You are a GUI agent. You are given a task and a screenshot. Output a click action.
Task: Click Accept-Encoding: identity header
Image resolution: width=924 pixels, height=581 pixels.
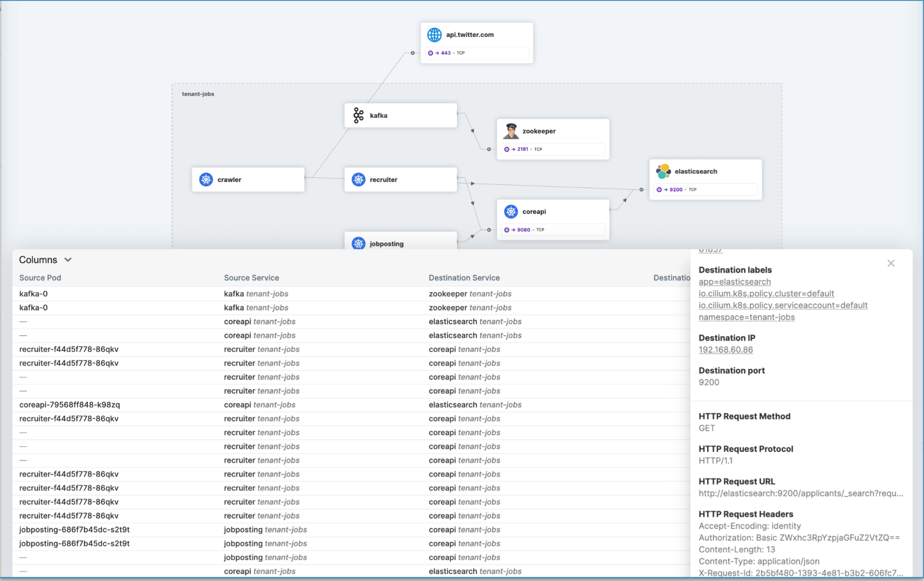click(x=750, y=526)
